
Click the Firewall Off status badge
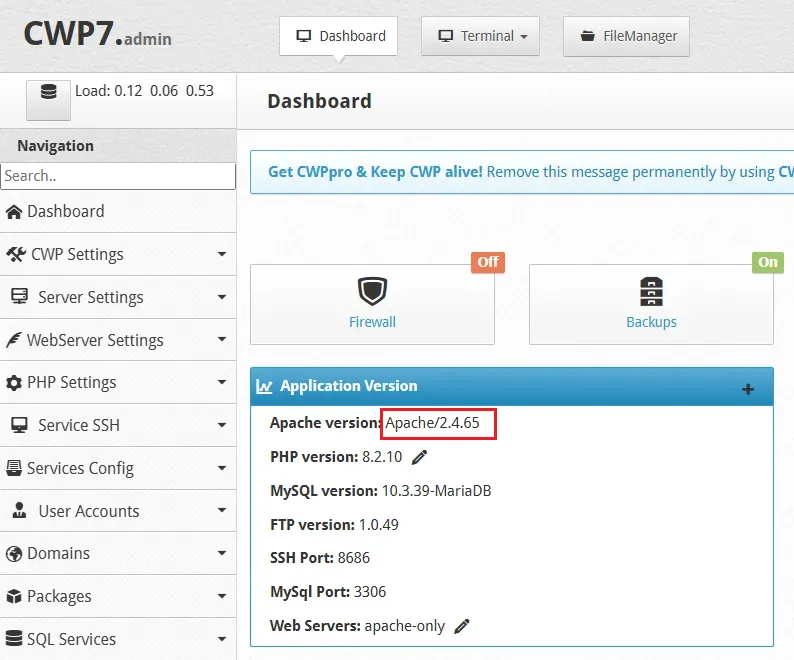point(488,262)
